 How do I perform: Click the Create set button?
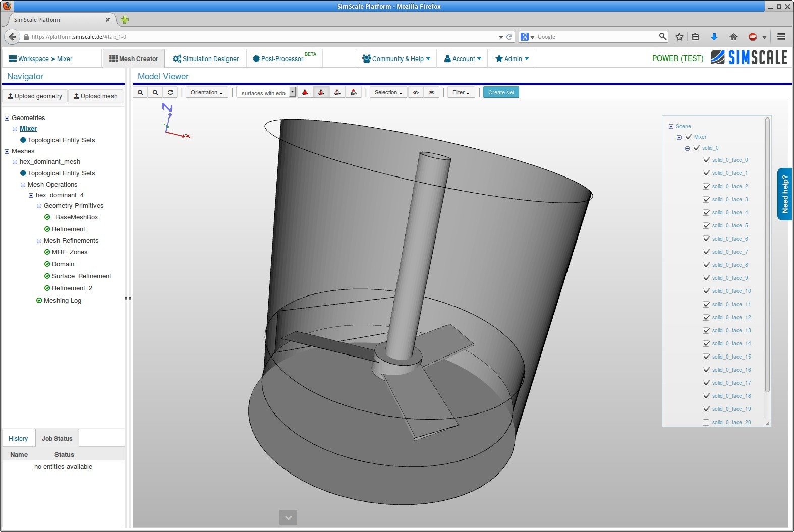501,92
